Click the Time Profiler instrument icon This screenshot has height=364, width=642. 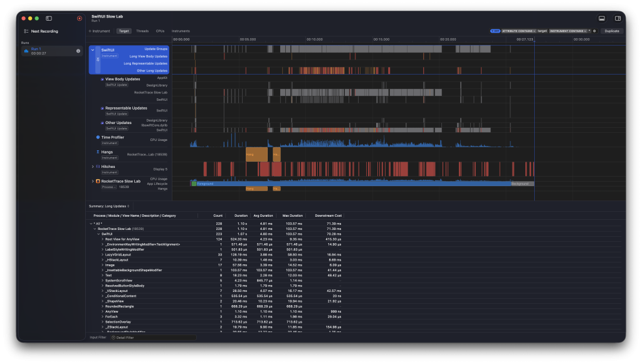pos(98,137)
